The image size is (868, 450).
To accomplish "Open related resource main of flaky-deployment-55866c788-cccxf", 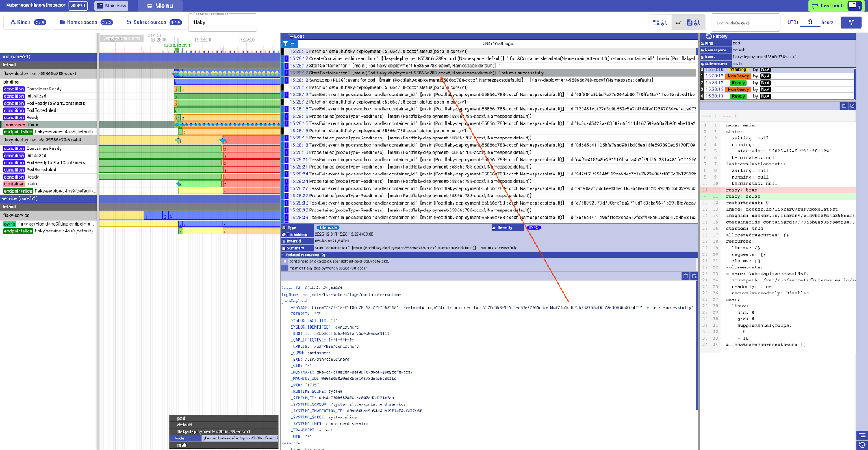I will click(490, 268).
